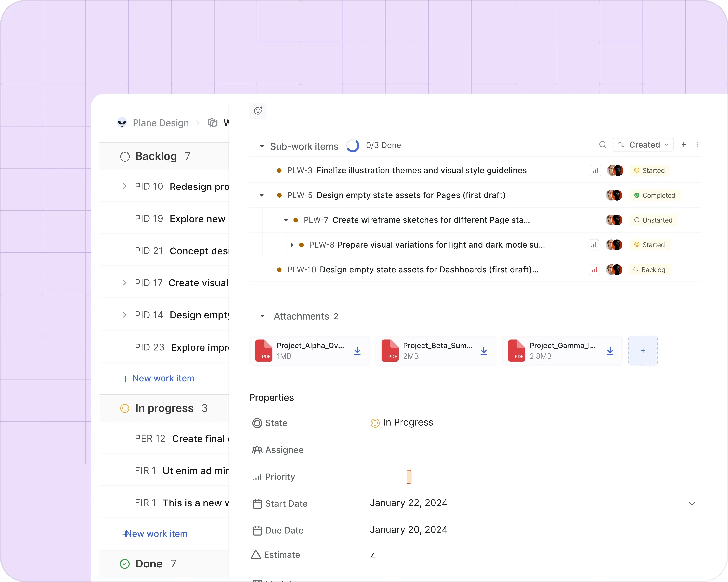Image resolution: width=728 pixels, height=582 pixels.
Task: Expand PLW-8 sub-work item
Action: 292,245
